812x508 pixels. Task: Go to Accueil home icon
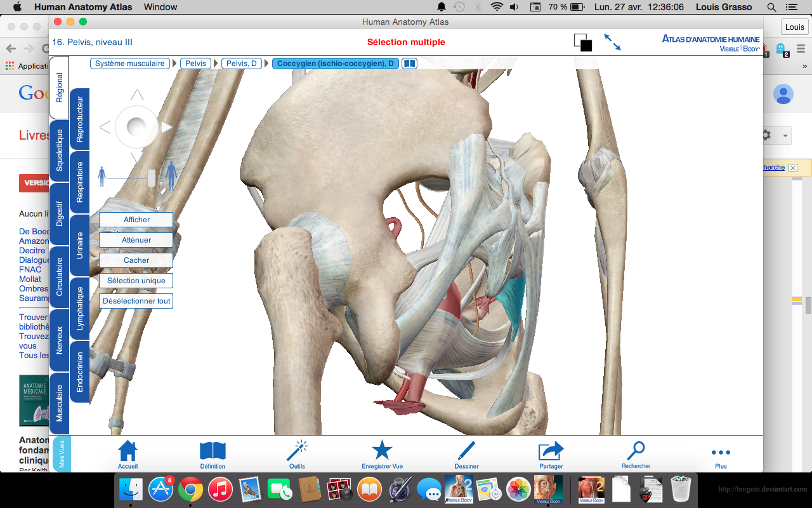pos(128,452)
